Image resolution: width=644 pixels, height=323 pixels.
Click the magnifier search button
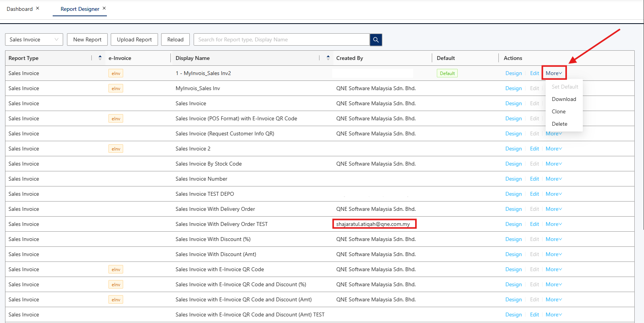[376, 40]
